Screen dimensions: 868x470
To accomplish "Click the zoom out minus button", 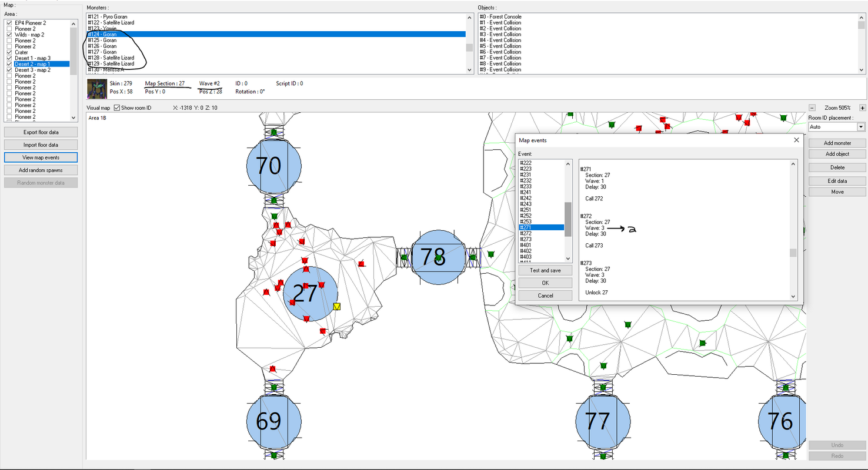I will pyautogui.click(x=812, y=108).
